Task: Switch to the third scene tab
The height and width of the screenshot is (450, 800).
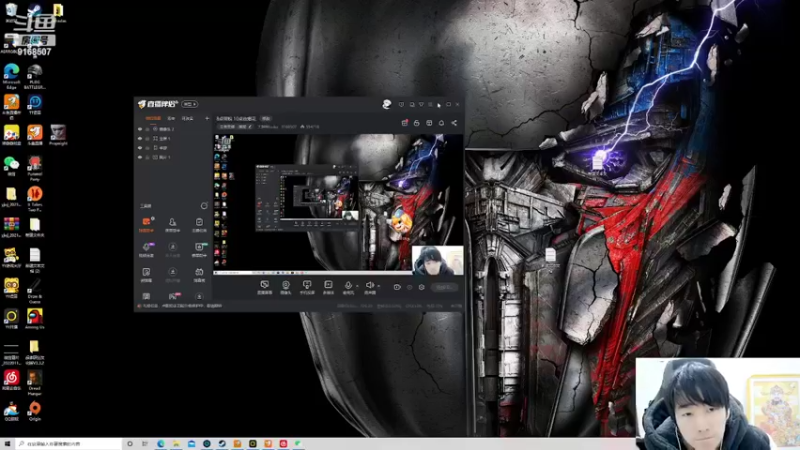Action: tap(188, 118)
